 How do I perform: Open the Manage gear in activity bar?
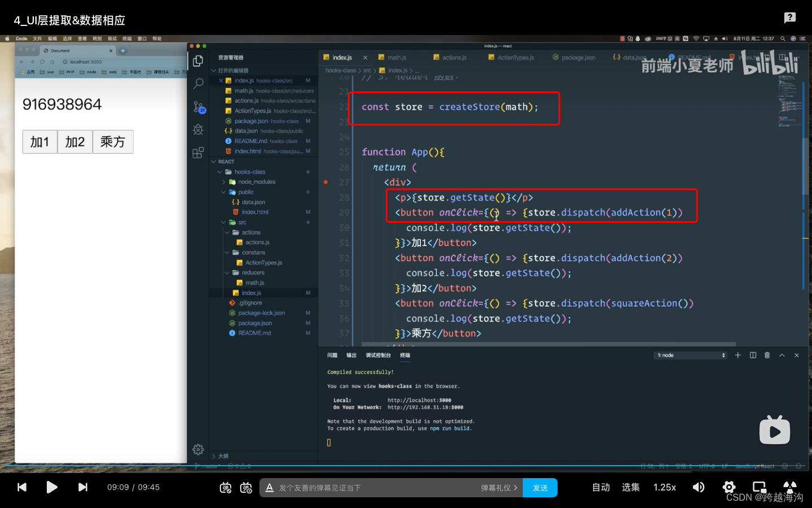[198, 449]
